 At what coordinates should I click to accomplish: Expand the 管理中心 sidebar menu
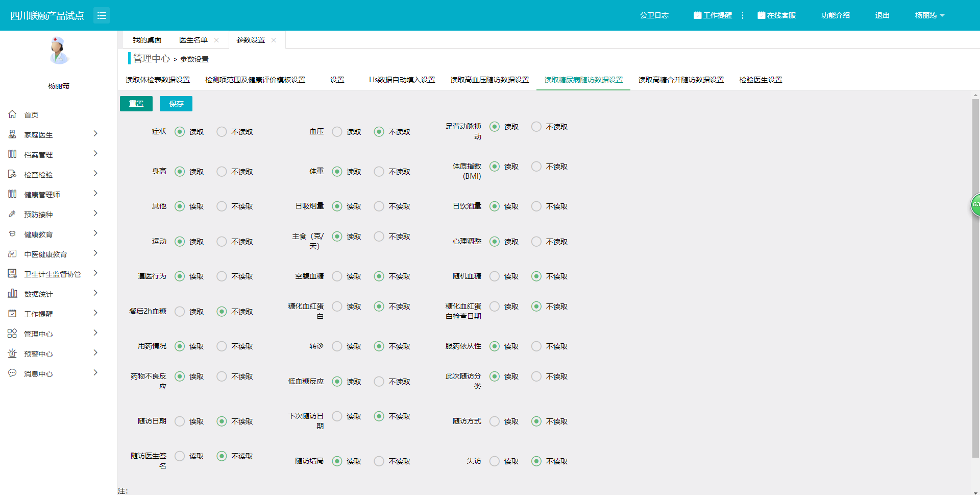[x=95, y=333]
